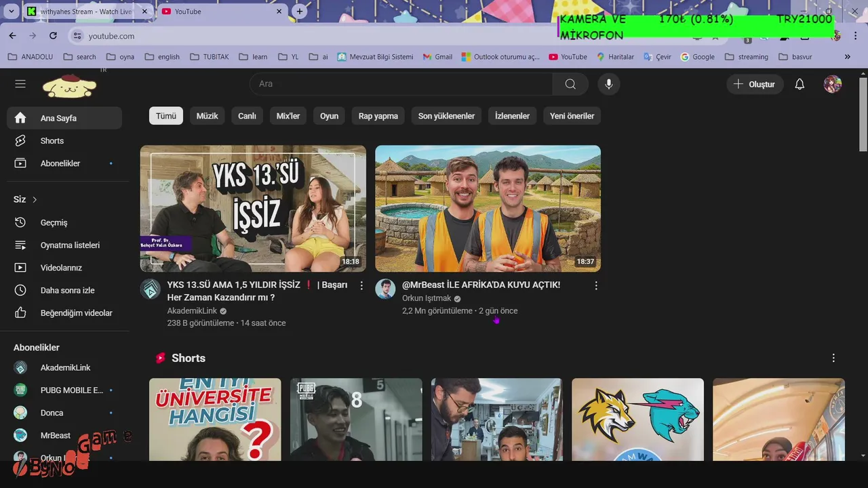Open notifications bell
This screenshot has width=868, height=488.
(800, 84)
